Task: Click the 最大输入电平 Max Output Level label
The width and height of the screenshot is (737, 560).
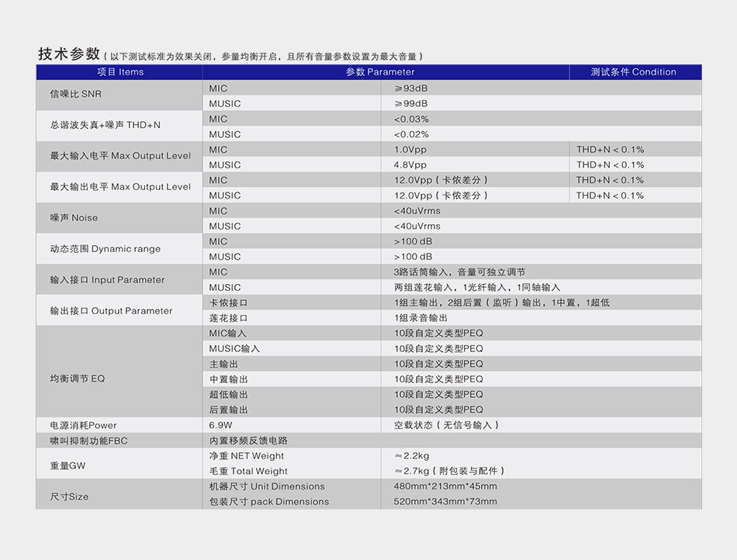Action: coord(119,156)
